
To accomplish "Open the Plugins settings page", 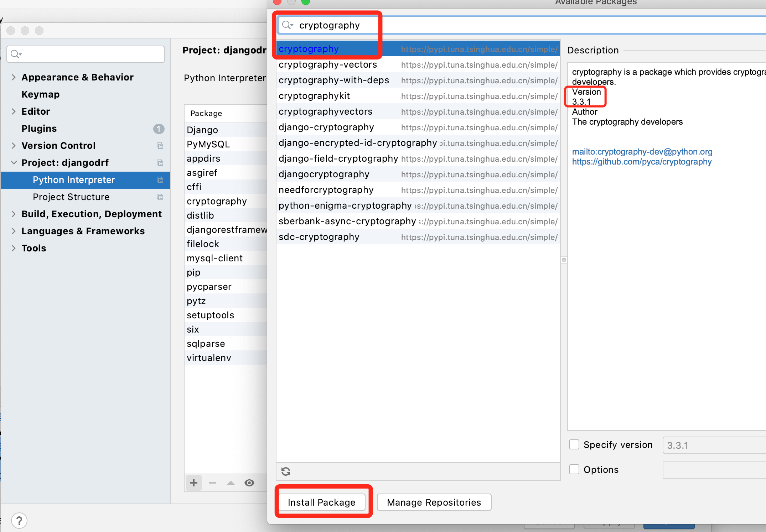I will click(39, 128).
